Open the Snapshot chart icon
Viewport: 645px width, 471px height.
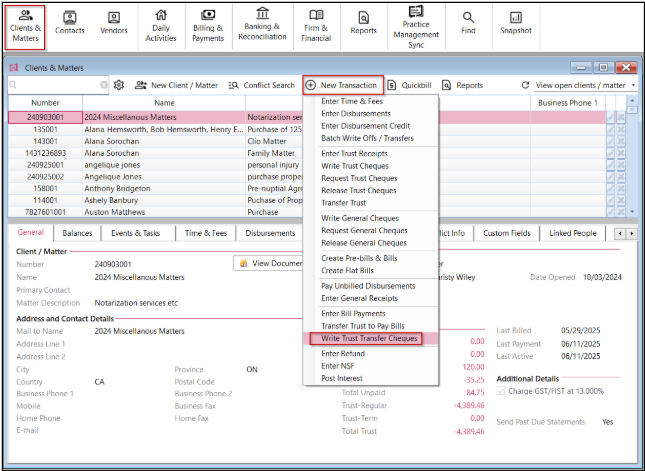point(515,17)
